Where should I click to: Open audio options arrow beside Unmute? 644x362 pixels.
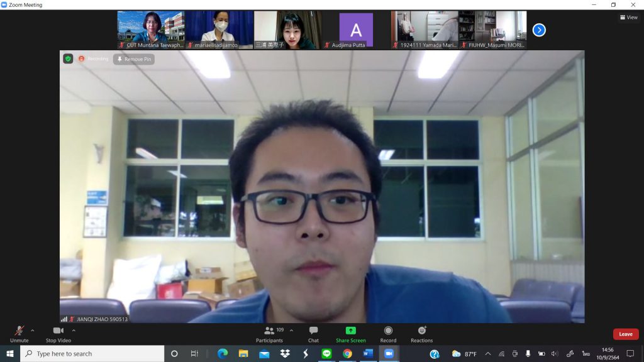click(x=33, y=331)
